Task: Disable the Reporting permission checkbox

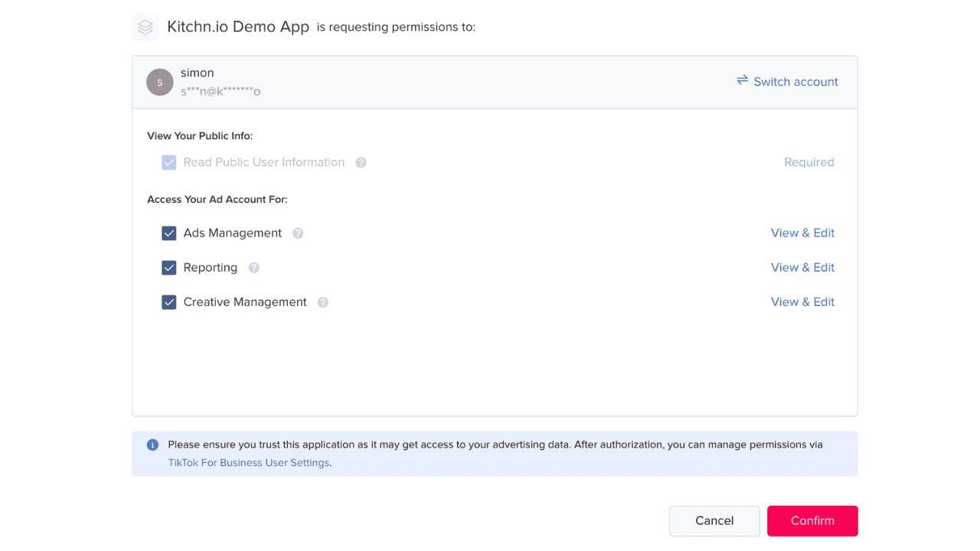Action: [x=168, y=267]
